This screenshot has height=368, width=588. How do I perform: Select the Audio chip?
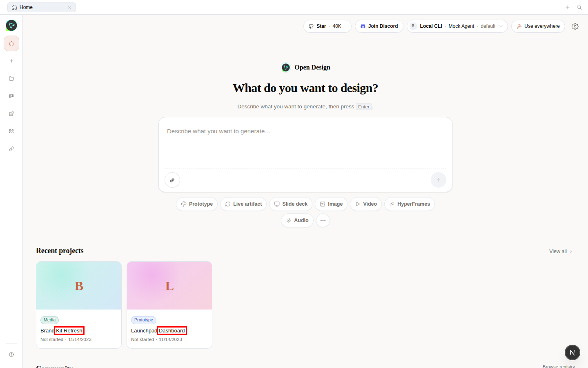pos(297,220)
